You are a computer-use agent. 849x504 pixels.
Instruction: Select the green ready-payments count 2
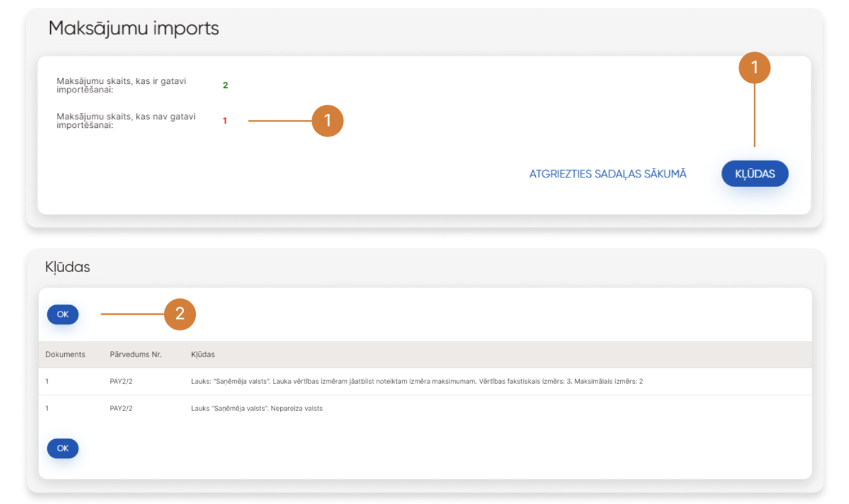pyautogui.click(x=225, y=86)
